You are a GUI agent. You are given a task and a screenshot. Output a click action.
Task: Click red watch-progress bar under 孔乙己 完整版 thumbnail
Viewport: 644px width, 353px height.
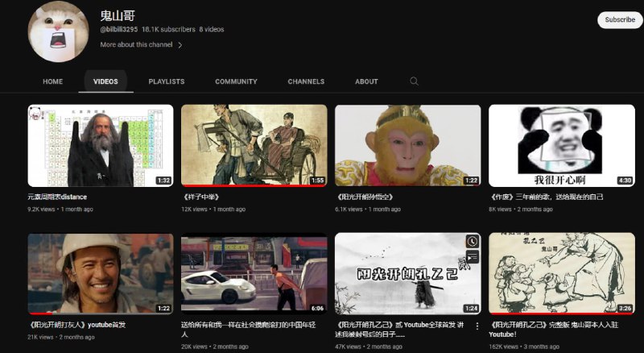[562, 314]
